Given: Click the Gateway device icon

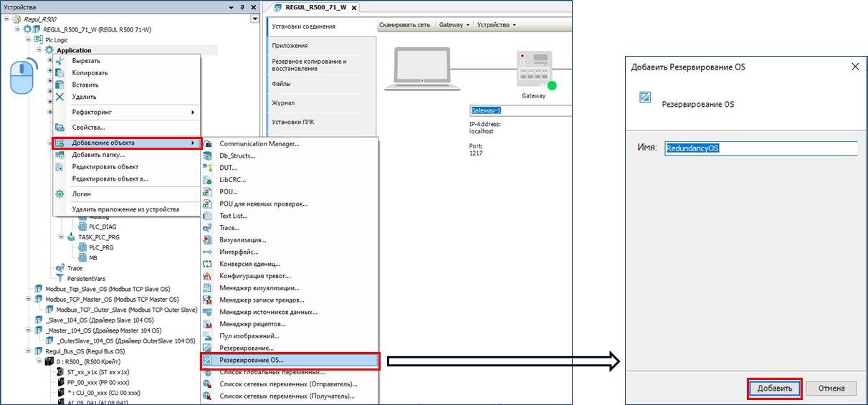Looking at the screenshot, I should [x=533, y=70].
